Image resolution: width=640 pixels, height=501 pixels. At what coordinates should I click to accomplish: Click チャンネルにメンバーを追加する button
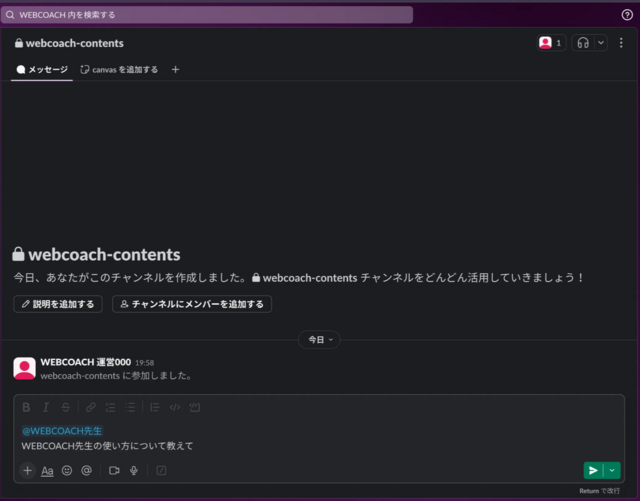point(192,304)
